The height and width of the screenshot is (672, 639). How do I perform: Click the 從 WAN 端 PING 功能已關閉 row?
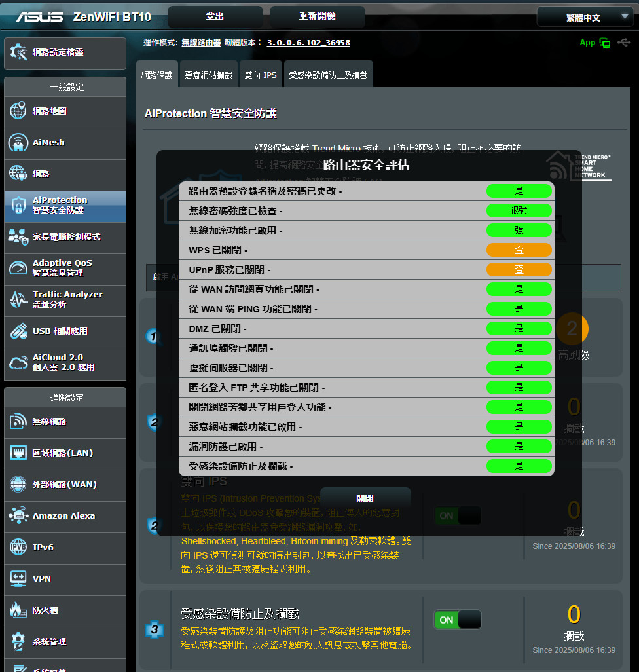pyautogui.click(x=367, y=309)
